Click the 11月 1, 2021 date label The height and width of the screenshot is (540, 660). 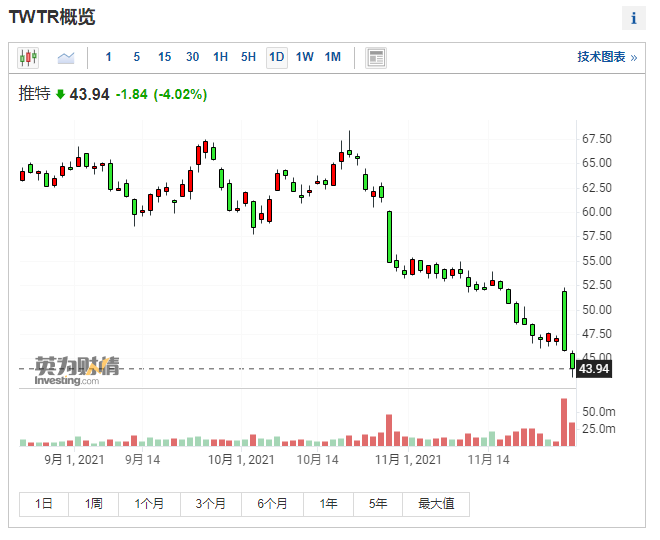tap(408, 459)
